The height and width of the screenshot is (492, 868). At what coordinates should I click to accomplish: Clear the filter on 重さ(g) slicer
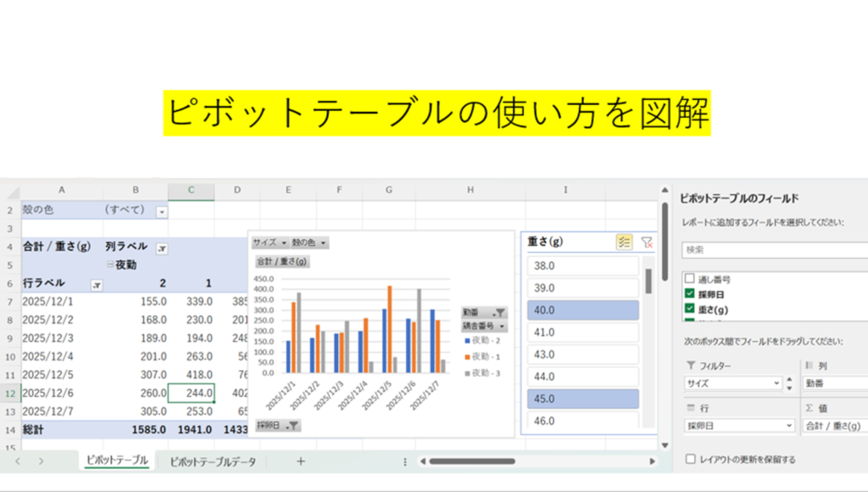647,242
